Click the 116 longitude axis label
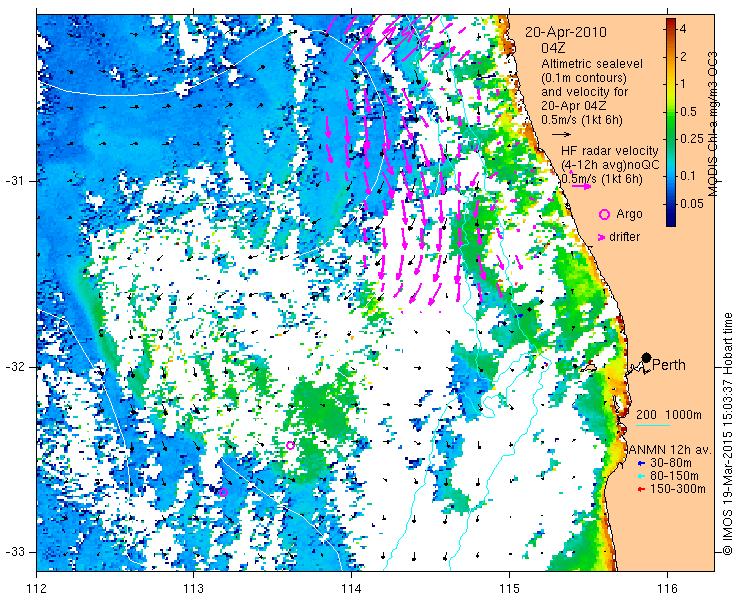This screenshot has height=600, width=740. click(667, 589)
